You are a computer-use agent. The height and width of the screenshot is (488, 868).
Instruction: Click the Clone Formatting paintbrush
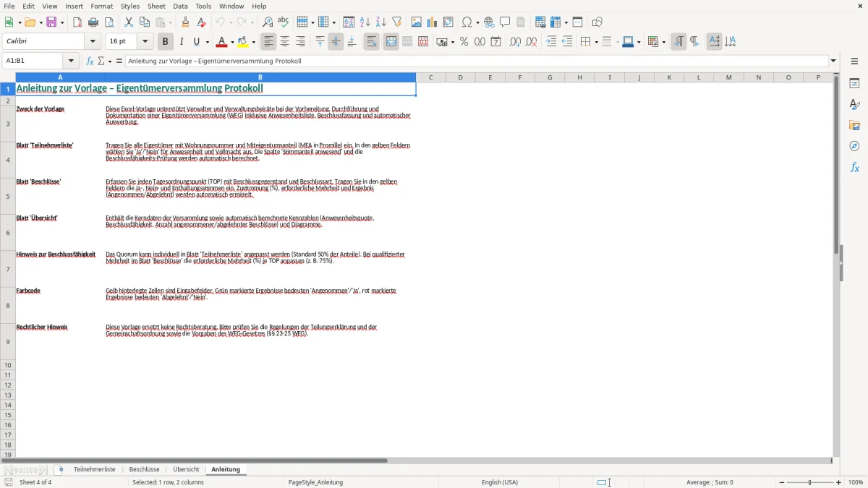(186, 22)
